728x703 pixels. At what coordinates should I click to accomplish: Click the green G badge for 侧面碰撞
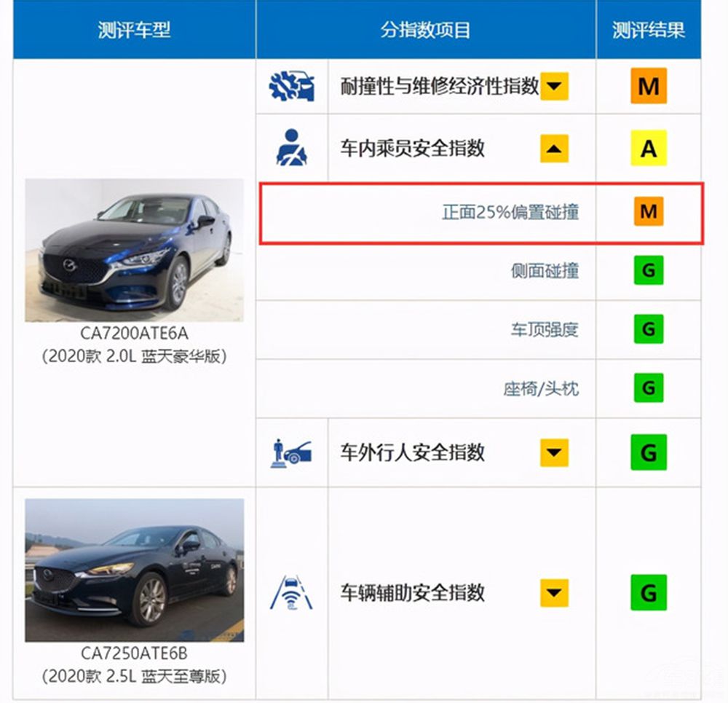point(649,270)
